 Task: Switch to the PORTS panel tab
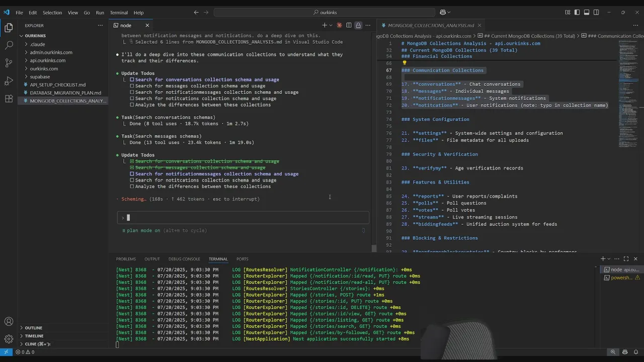(x=243, y=259)
